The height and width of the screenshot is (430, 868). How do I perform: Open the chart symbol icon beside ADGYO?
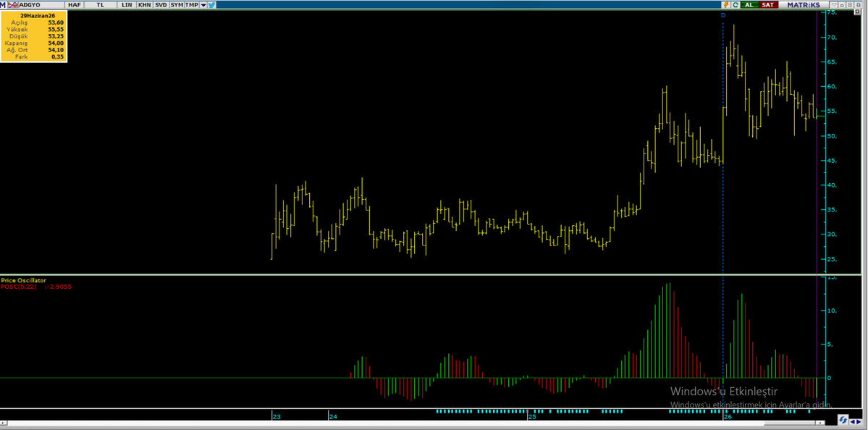pos(13,4)
